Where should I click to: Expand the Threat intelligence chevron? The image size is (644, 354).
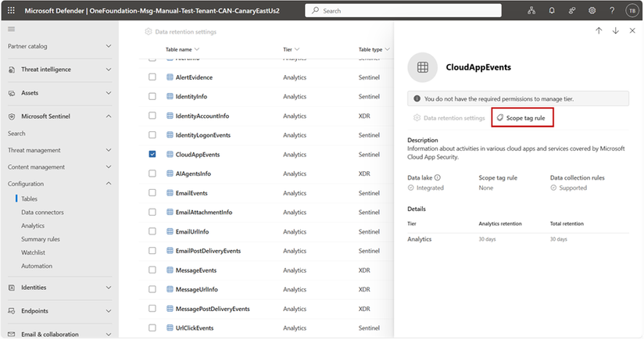coord(109,70)
